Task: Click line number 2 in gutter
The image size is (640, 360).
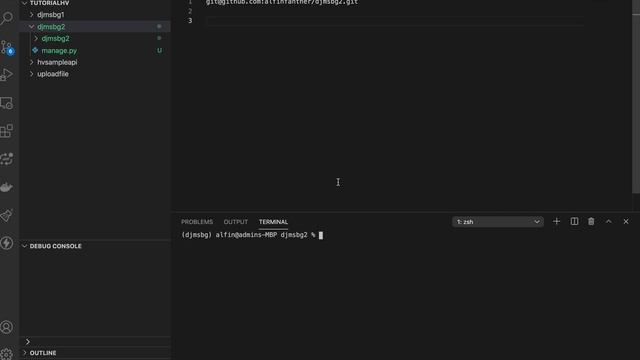Action: [190, 11]
